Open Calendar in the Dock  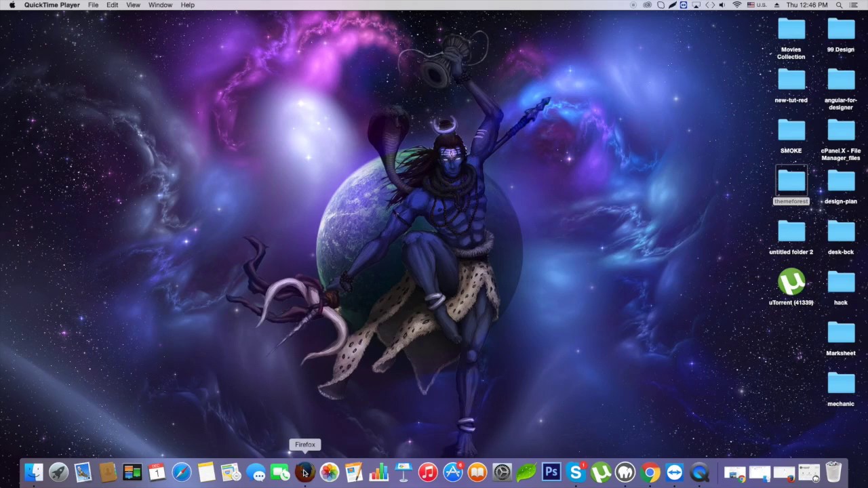[x=157, y=472]
